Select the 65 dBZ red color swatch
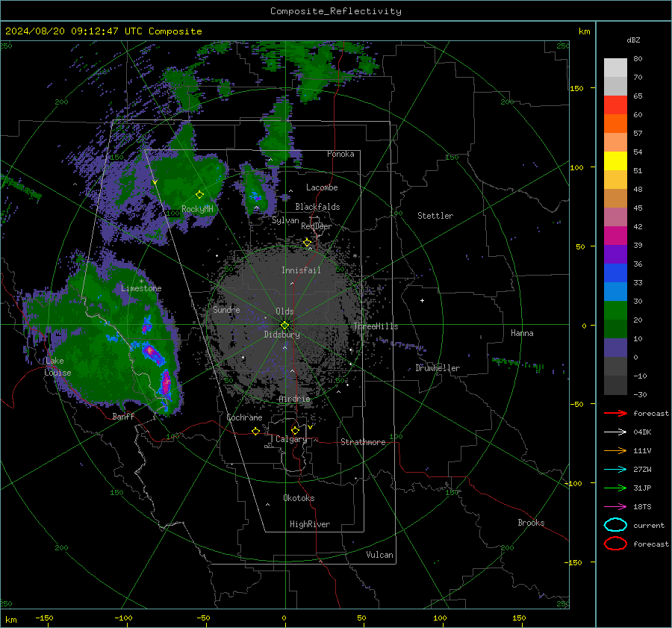 click(615, 105)
